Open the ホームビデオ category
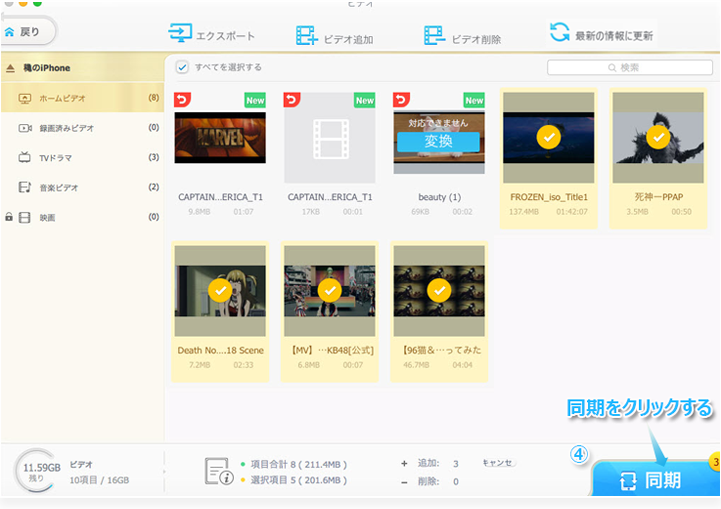Screen dimensions: 721x509 pos(83,98)
